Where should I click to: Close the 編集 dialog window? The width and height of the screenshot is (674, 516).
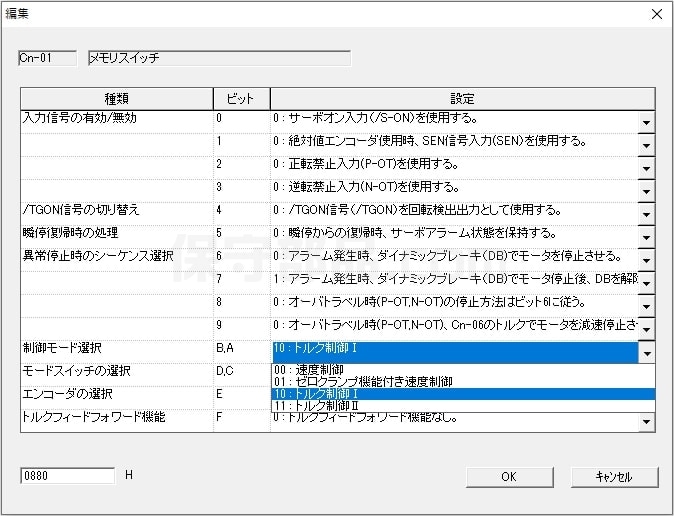click(x=656, y=14)
